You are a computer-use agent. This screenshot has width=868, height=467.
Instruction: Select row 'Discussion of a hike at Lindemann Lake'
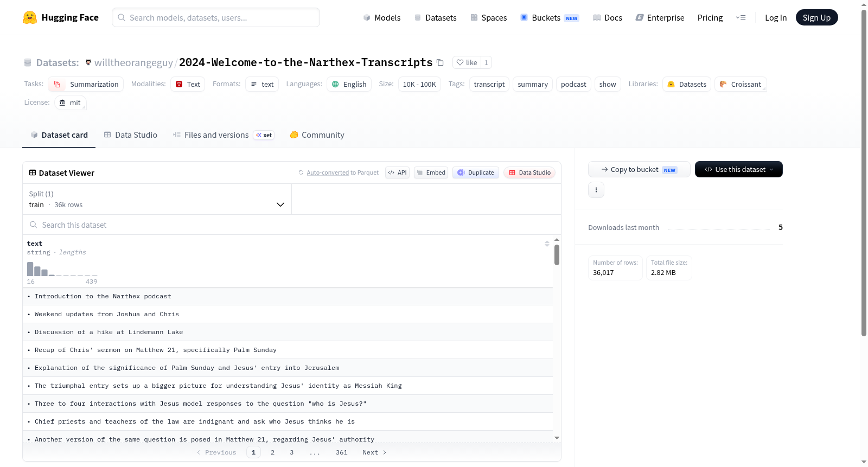(x=288, y=332)
